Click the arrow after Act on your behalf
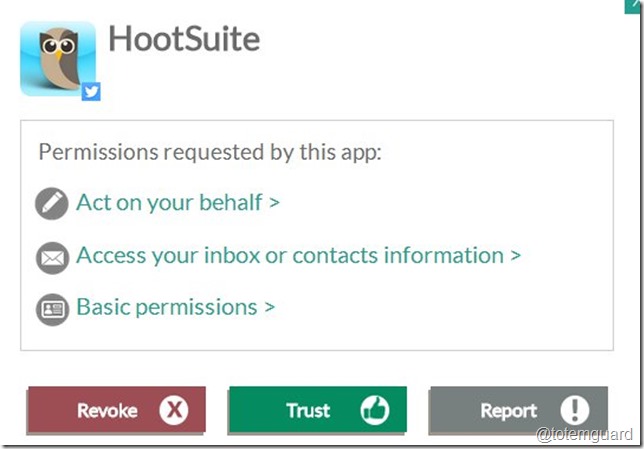Screen dimensions: 644x449 pyautogui.click(x=274, y=203)
